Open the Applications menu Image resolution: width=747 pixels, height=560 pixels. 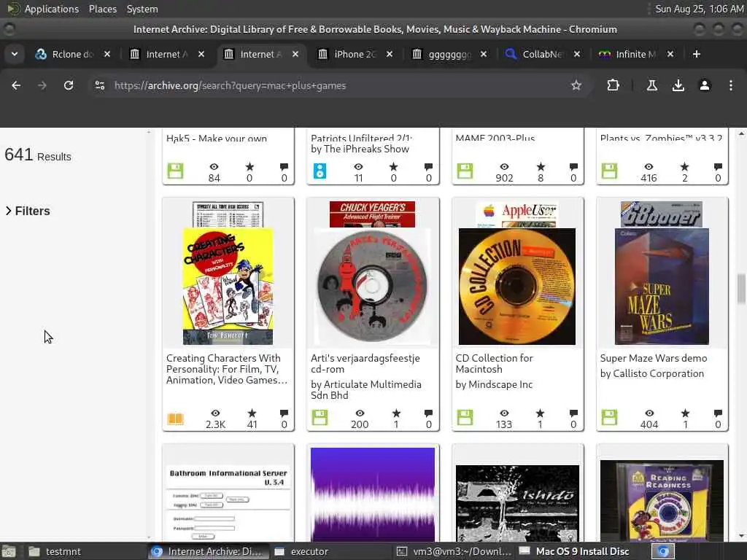pyautogui.click(x=52, y=9)
